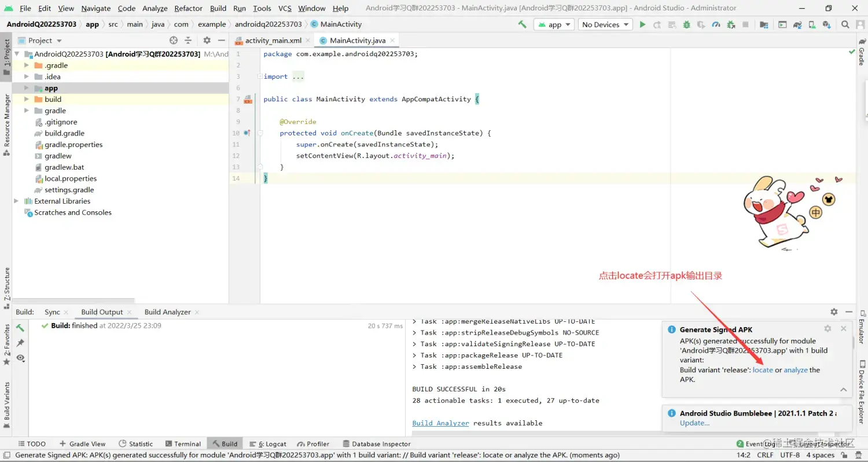This screenshot has height=462, width=868.
Task: Click the user avatar icon in toolbar
Action: pyautogui.click(x=860, y=24)
